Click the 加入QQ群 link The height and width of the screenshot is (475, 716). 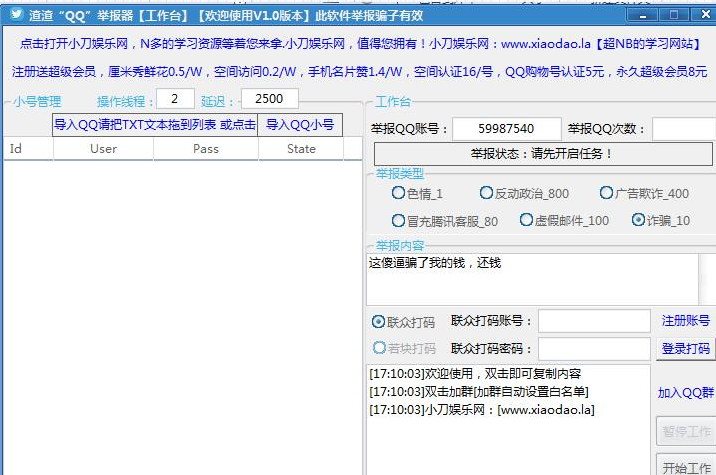click(x=685, y=392)
